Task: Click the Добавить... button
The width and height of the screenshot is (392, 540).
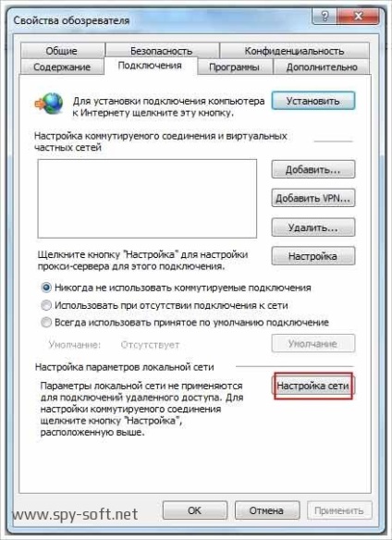Action: [x=313, y=169]
